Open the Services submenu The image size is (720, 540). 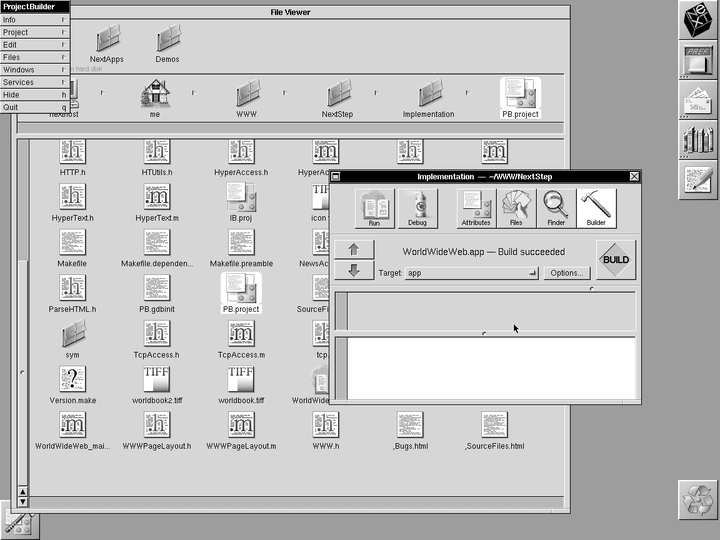tap(35, 82)
